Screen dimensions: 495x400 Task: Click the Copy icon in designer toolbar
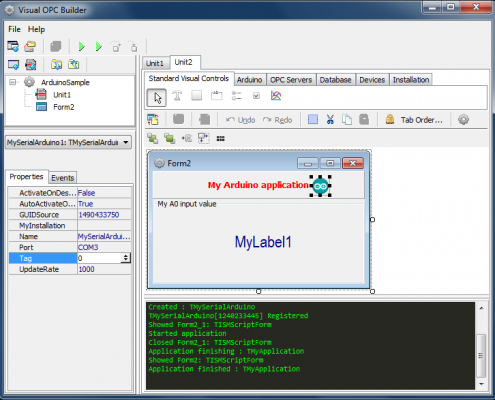[347, 119]
